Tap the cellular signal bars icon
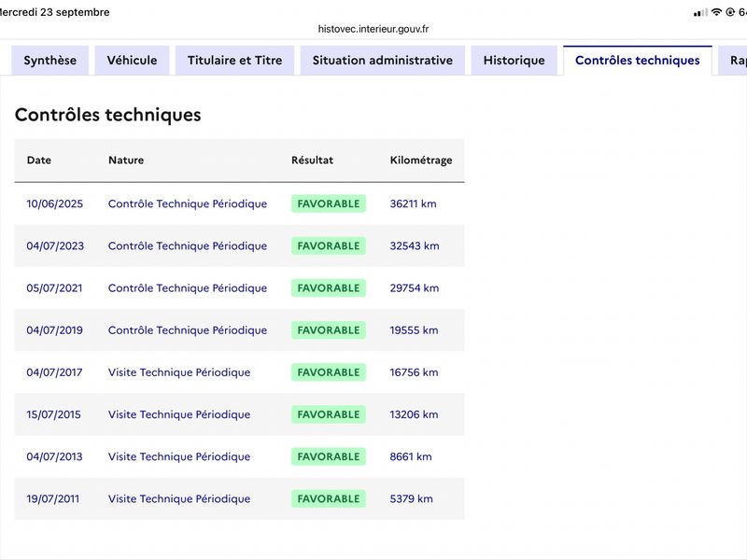 pyautogui.click(x=700, y=13)
